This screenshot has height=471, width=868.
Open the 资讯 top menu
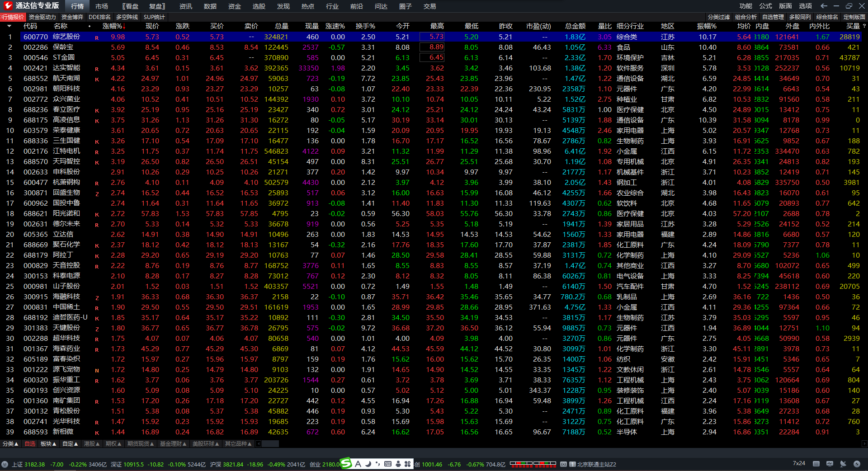coord(186,6)
